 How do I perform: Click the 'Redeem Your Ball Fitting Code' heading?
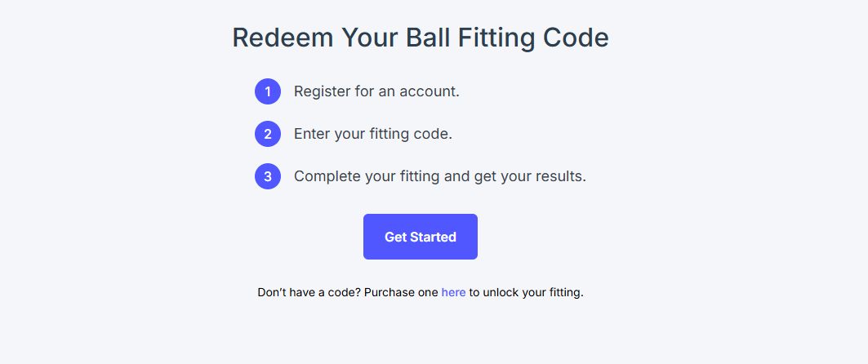(421, 38)
